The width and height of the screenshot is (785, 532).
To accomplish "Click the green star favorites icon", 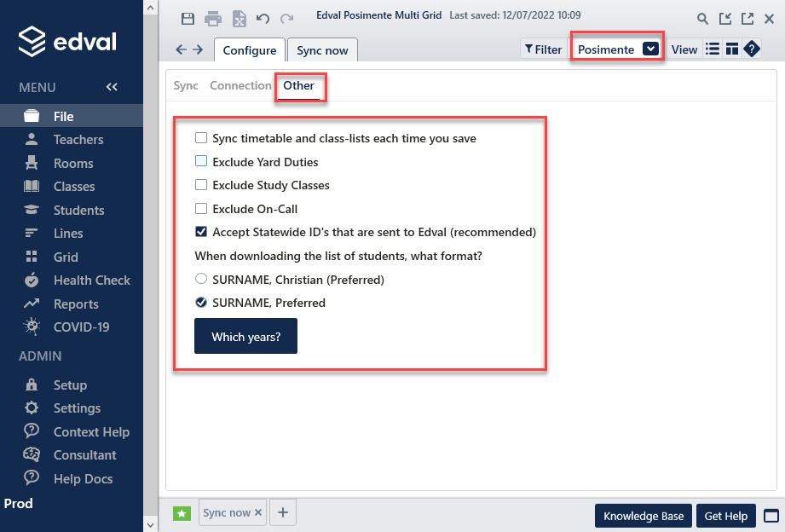I will 182,513.
